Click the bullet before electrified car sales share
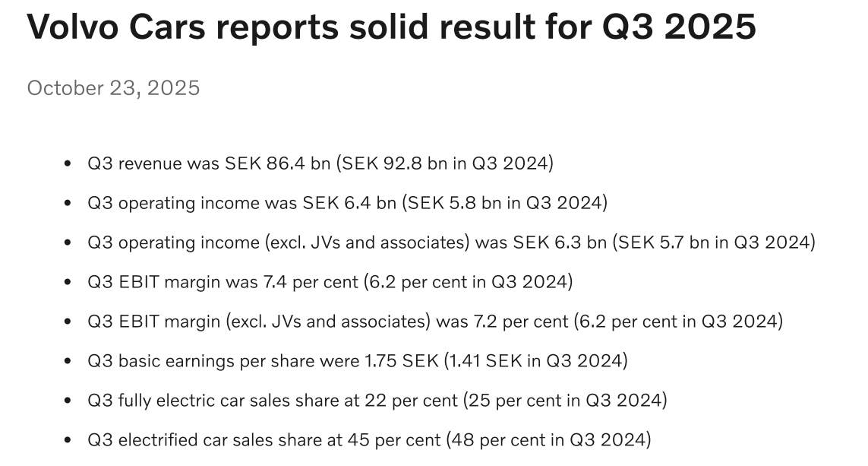Screen dimensions: 868x466 click(68, 441)
